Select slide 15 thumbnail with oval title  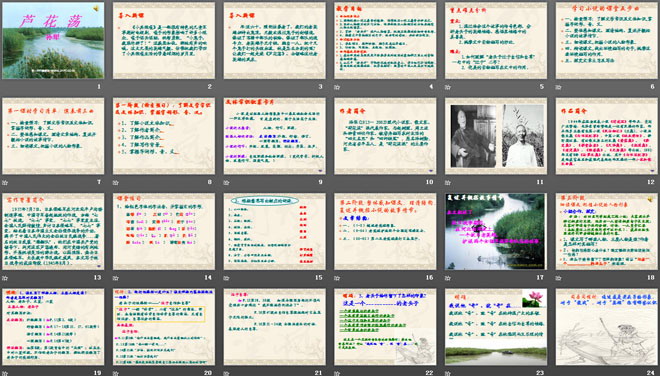pos(275,232)
